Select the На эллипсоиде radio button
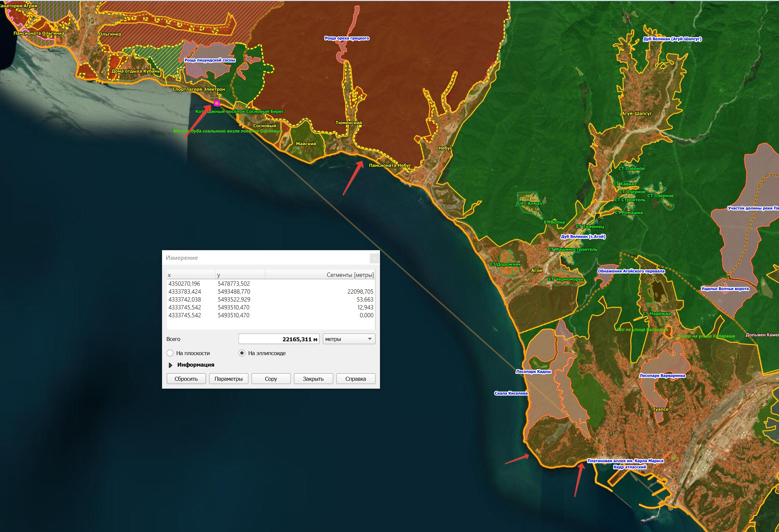Image resolution: width=779 pixels, height=532 pixels. click(242, 353)
